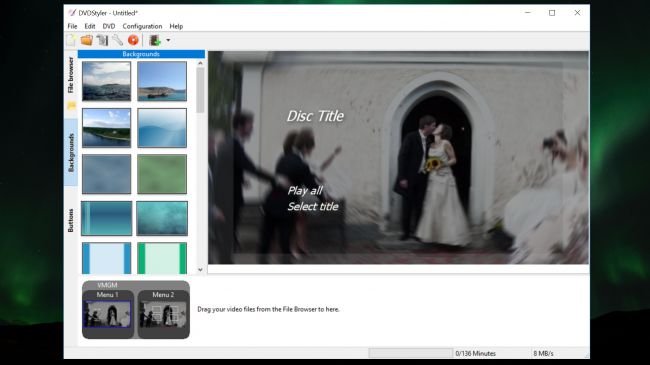Switch to the Backgrounds side tab
The width and height of the screenshot is (650, 365).
point(71,153)
